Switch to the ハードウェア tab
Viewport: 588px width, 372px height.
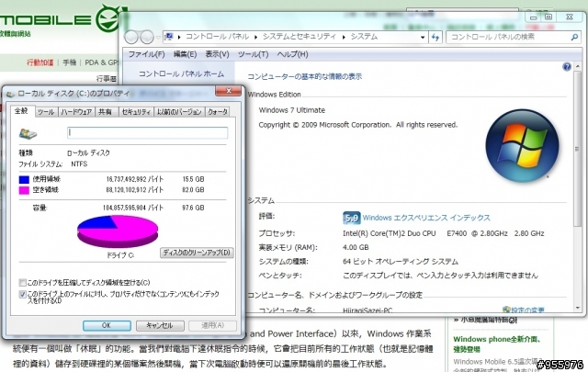[76, 112]
